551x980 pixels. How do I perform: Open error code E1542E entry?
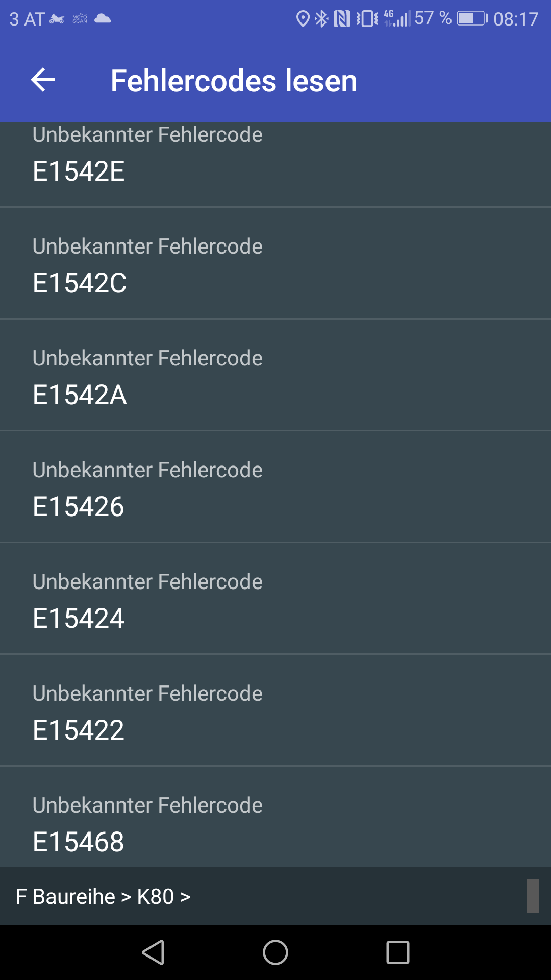coord(275,164)
